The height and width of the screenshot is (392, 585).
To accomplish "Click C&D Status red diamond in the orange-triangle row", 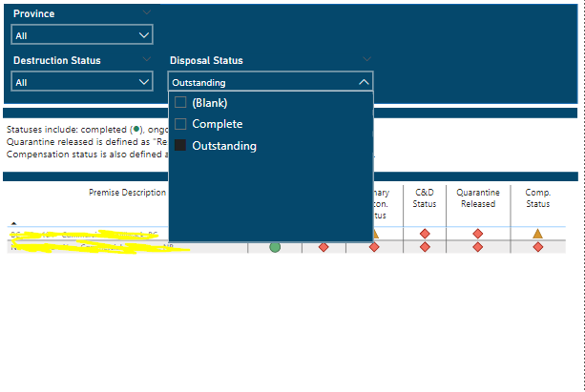I will tap(425, 234).
